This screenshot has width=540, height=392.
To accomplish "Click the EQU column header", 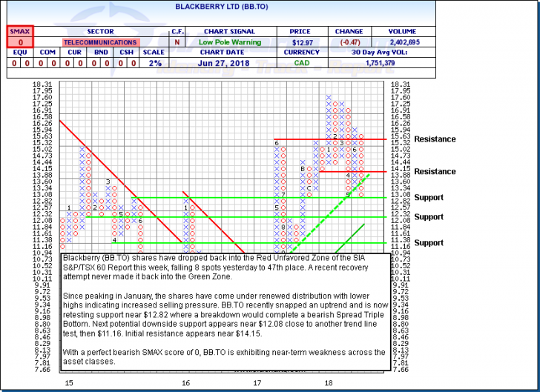I will coord(20,53).
